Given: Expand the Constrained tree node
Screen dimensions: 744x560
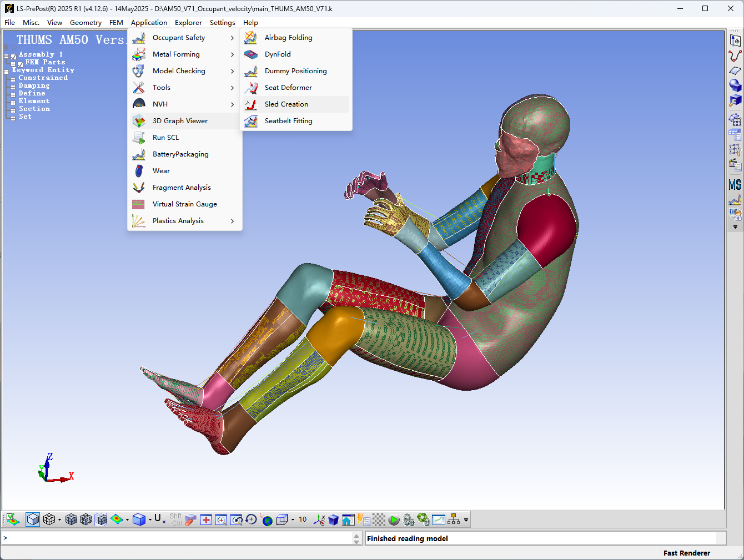Looking at the screenshot, I should tap(13, 79).
